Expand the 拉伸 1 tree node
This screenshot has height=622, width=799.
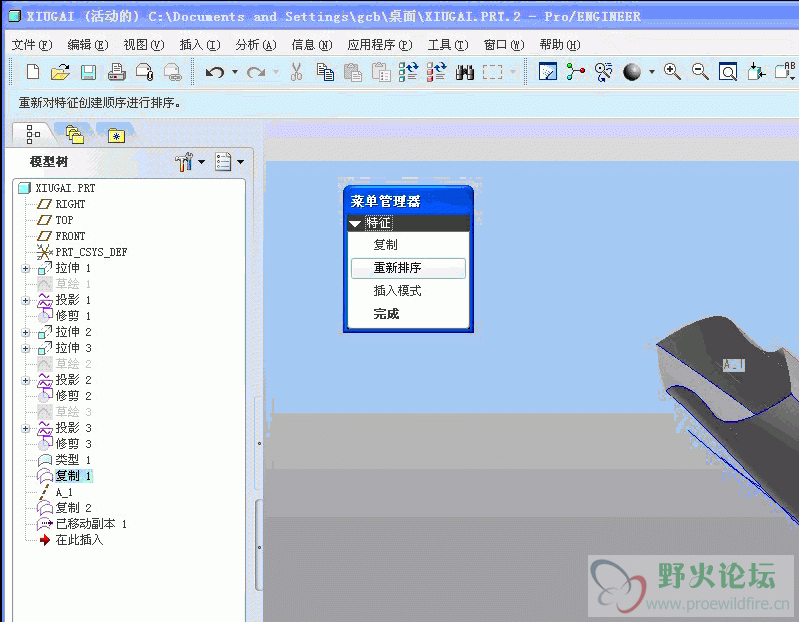coord(25,268)
